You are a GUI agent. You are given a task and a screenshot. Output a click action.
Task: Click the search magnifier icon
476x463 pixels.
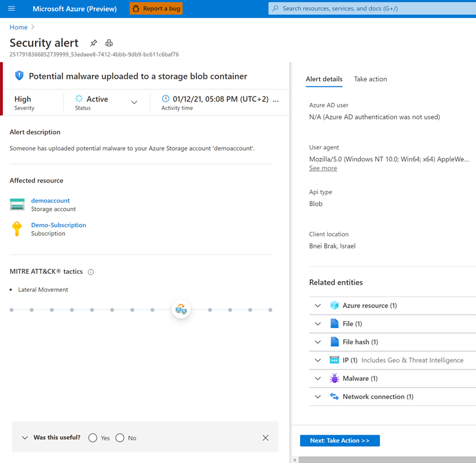[x=275, y=8]
